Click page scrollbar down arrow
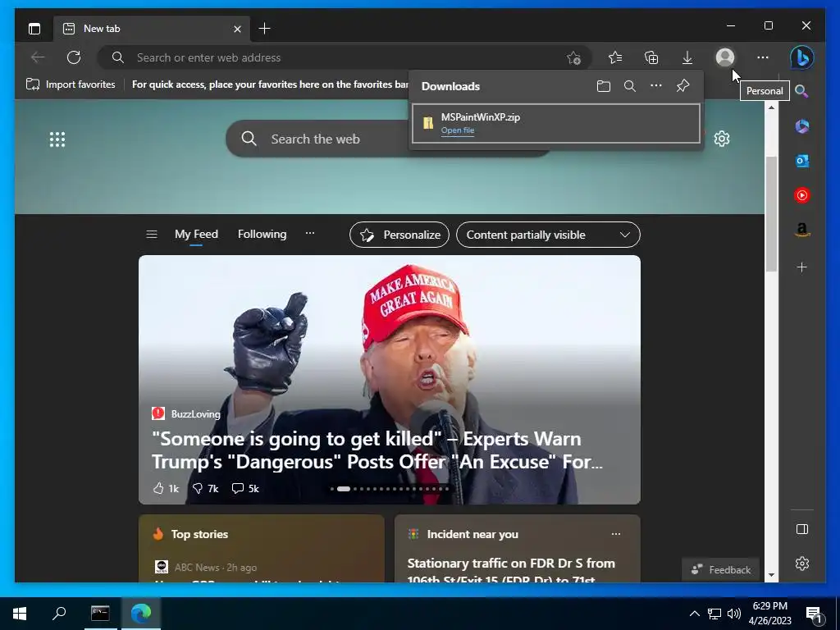This screenshot has width=840, height=630. [x=771, y=575]
